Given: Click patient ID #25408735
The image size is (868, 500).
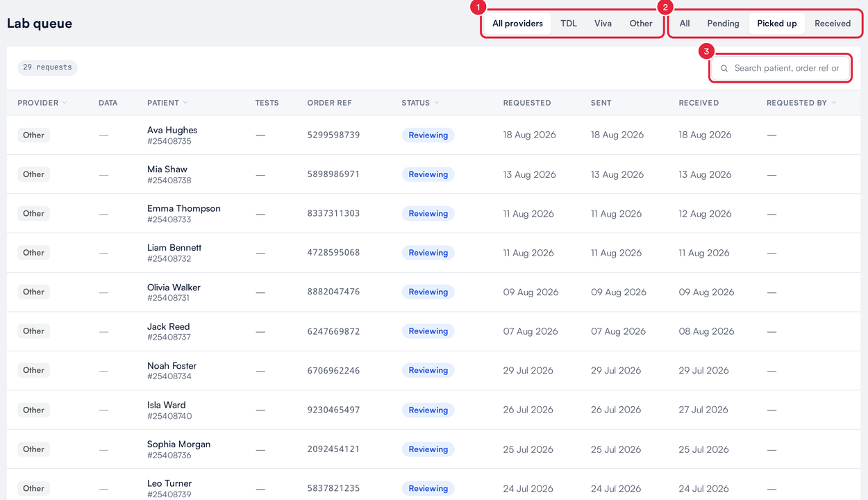Looking at the screenshot, I should [169, 142].
